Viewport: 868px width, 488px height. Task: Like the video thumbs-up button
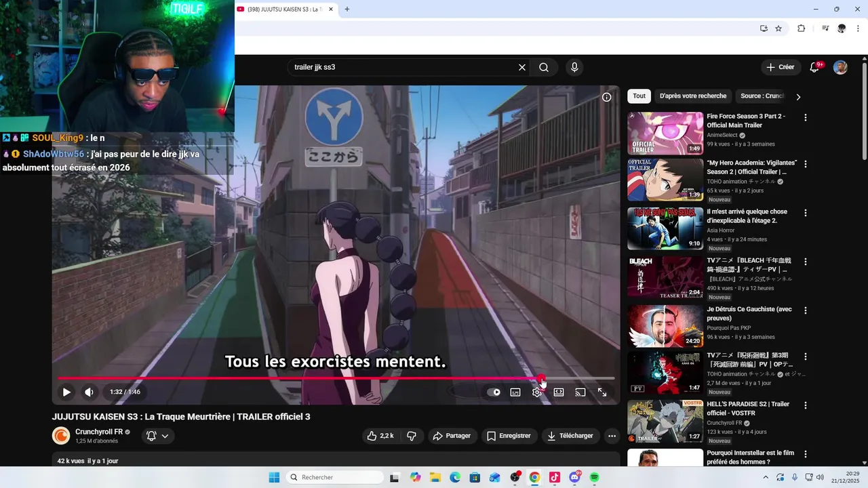point(380,436)
